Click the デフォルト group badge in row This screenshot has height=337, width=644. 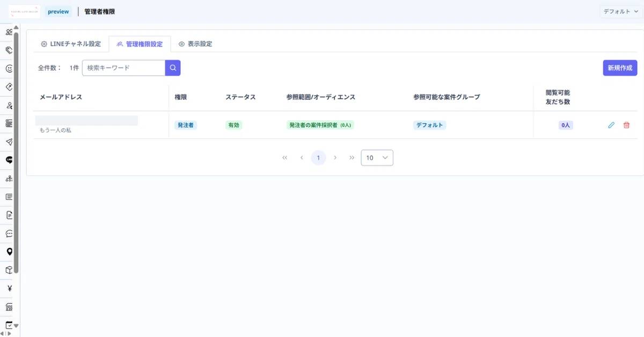tap(430, 125)
